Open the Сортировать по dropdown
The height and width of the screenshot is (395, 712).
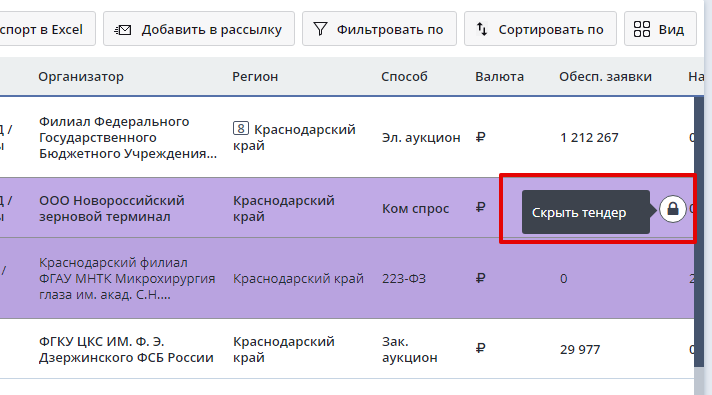coord(540,29)
